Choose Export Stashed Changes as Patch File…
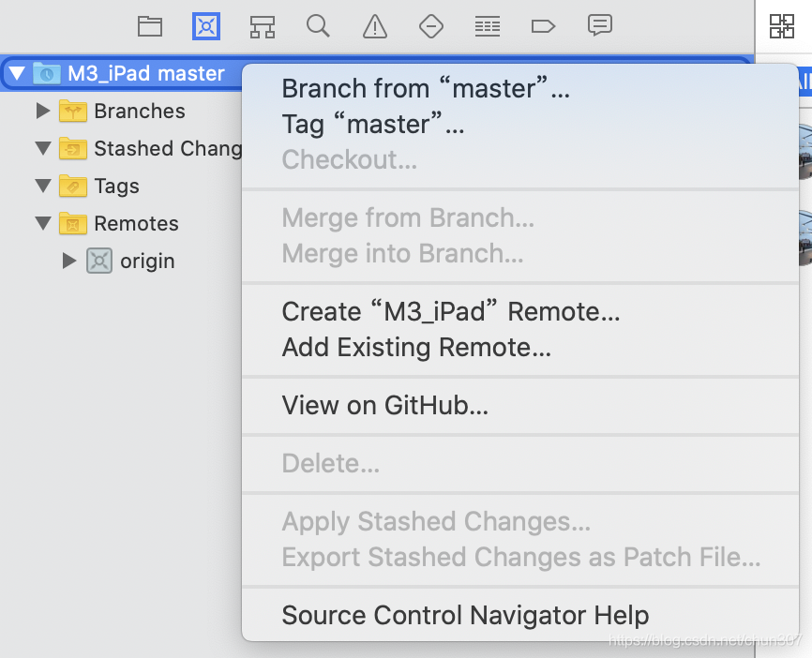Viewport: 812px width, 658px height. [520, 557]
